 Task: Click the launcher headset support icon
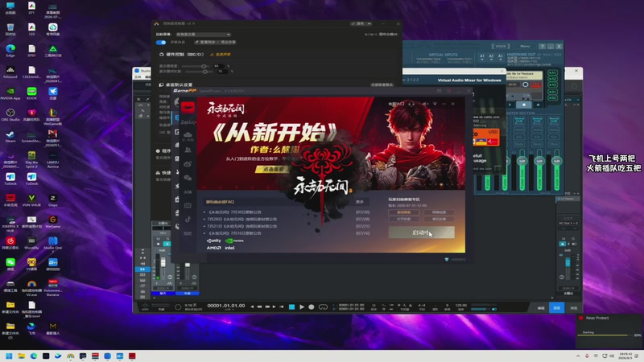411,104
